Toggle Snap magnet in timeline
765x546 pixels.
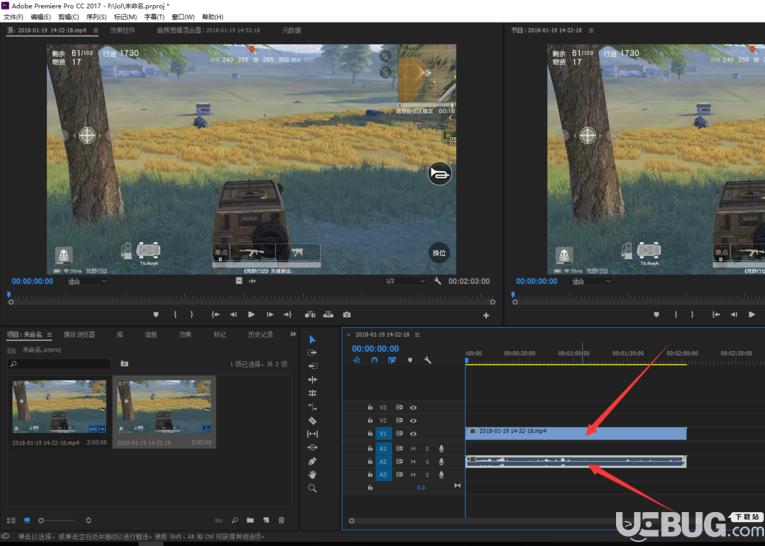(374, 360)
